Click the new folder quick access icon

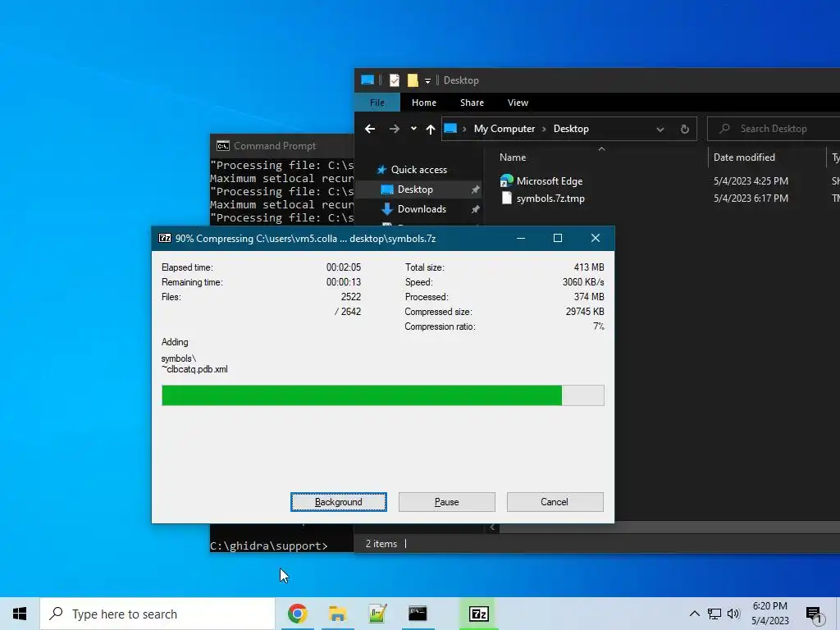[413, 80]
